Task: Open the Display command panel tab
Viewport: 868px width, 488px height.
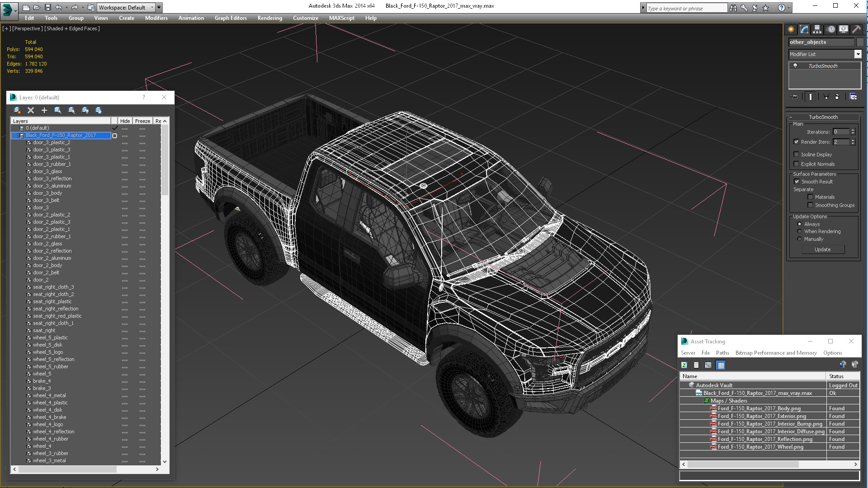Action: [x=844, y=29]
